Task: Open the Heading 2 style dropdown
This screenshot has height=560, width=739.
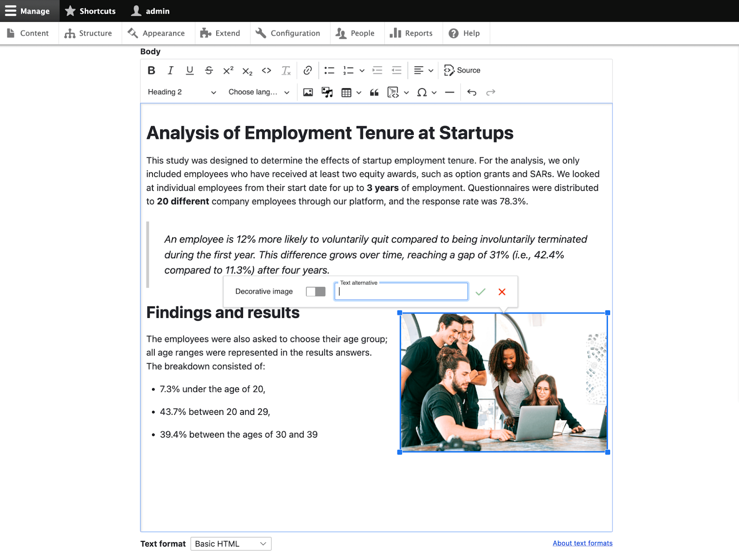Action: pyautogui.click(x=181, y=92)
